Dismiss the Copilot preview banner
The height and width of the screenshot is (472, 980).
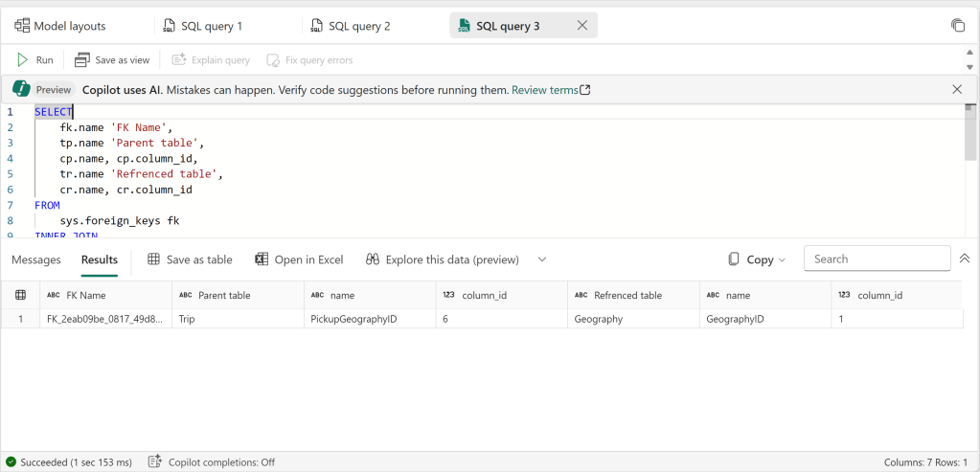(957, 89)
